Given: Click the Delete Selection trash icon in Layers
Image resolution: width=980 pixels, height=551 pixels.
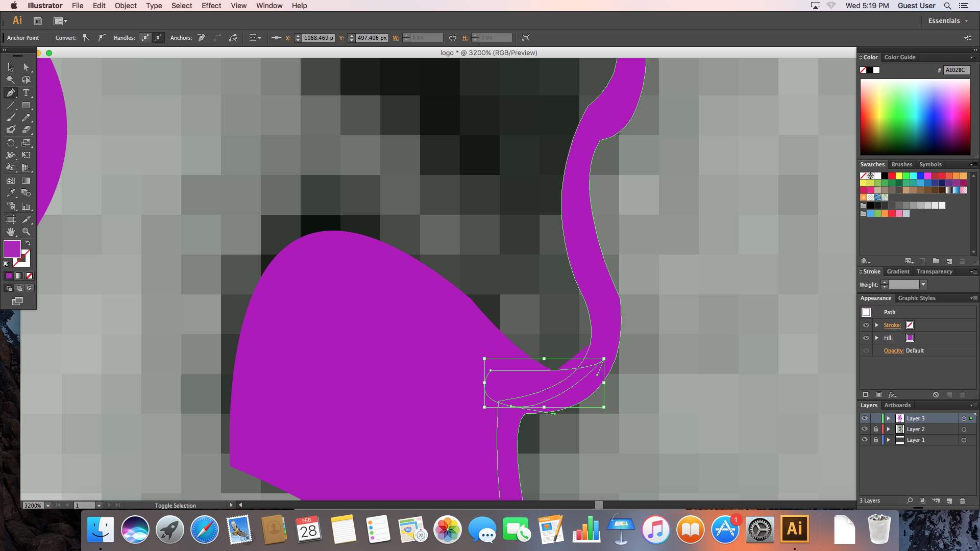Looking at the screenshot, I should [x=962, y=500].
